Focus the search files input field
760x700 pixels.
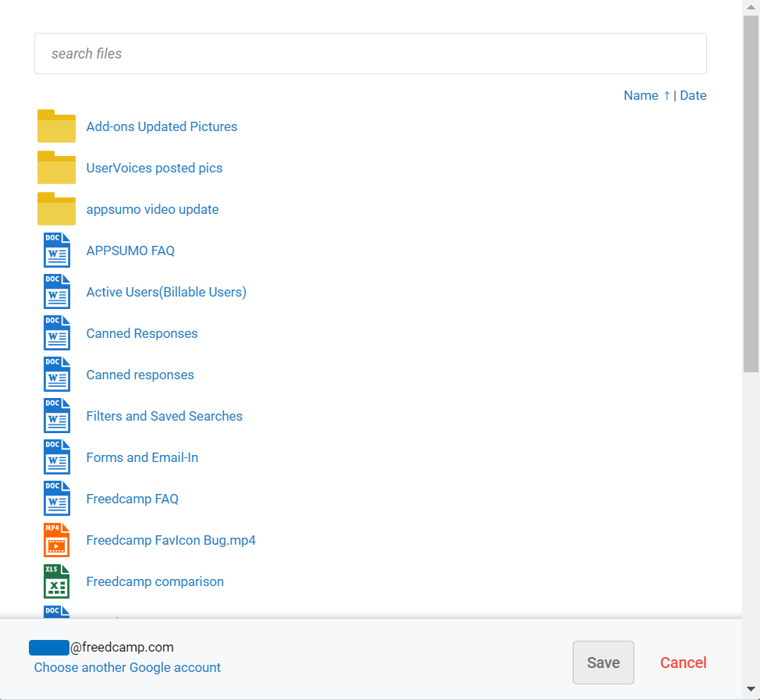[371, 54]
